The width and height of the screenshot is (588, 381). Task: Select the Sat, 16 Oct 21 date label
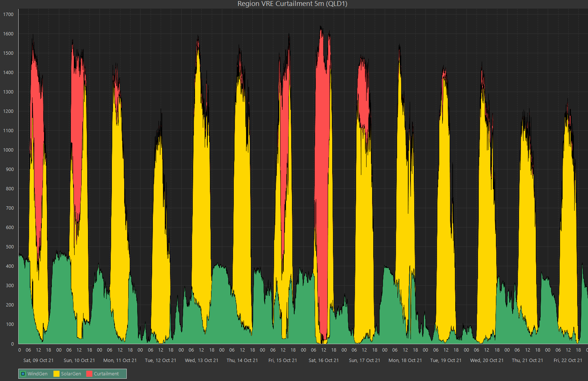point(324,360)
